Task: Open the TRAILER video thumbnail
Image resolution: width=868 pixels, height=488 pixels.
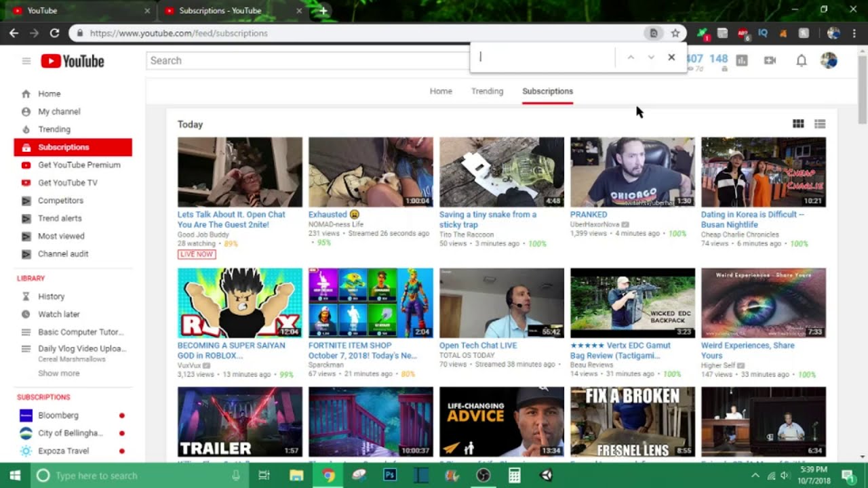Action: pos(240,422)
